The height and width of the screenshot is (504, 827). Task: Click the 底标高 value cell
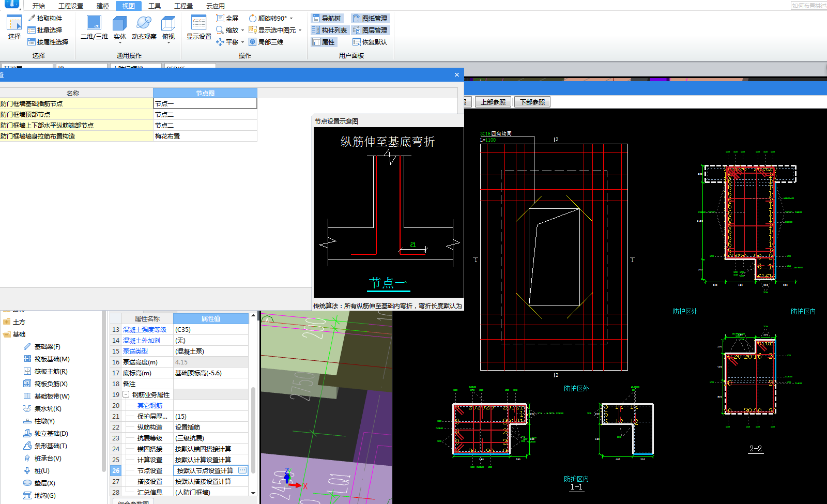pos(211,373)
